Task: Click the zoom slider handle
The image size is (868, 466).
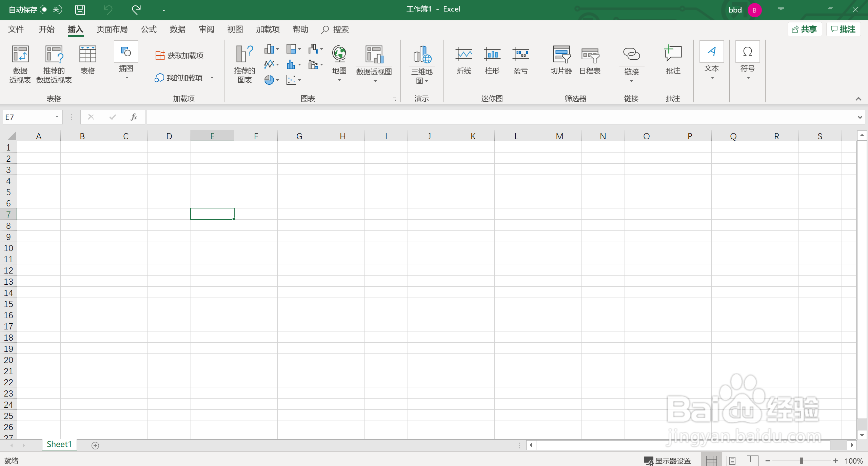Action: click(x=802, y=461)
